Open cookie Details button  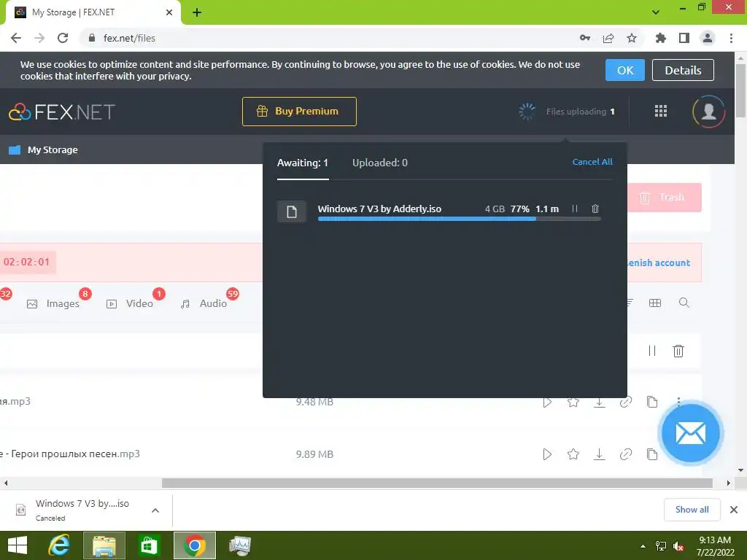pyautogui.click(x=683, y=70)
